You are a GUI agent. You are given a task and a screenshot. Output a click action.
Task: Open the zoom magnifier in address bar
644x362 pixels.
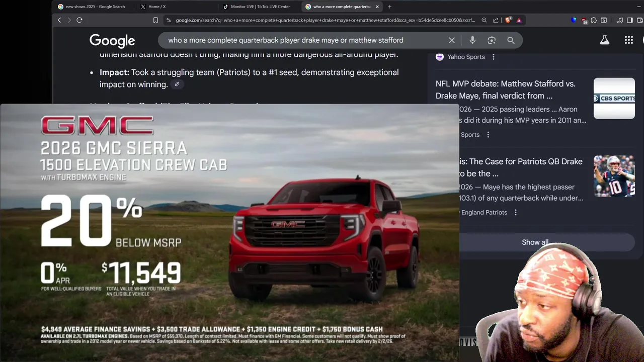tap(484, 20)
